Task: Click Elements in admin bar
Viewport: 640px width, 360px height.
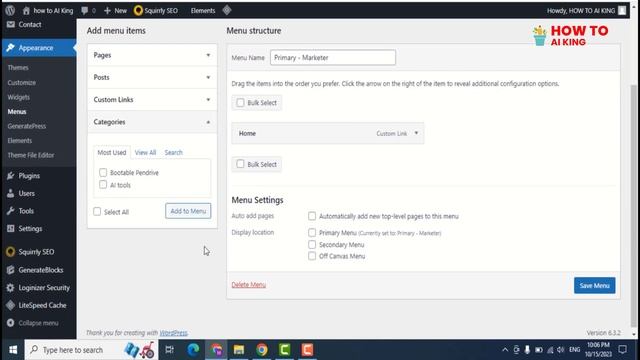Action: pos(203,11)
